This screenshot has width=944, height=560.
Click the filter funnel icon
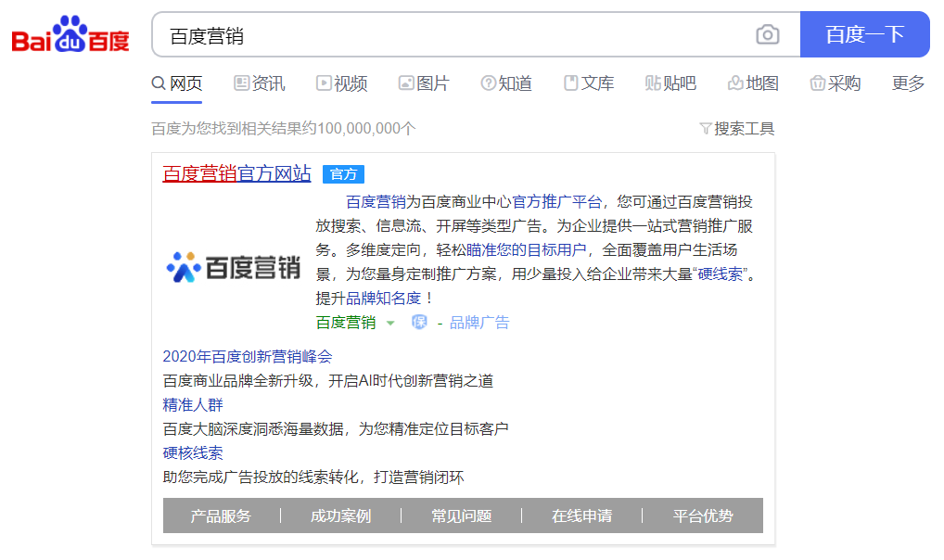[x=706, y=128]
